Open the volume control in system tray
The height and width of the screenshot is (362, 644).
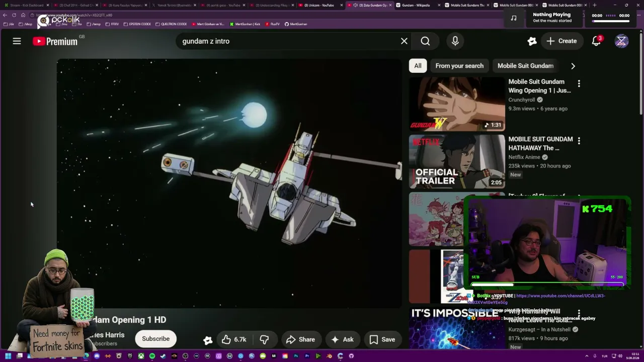click(x=620, y=356)
